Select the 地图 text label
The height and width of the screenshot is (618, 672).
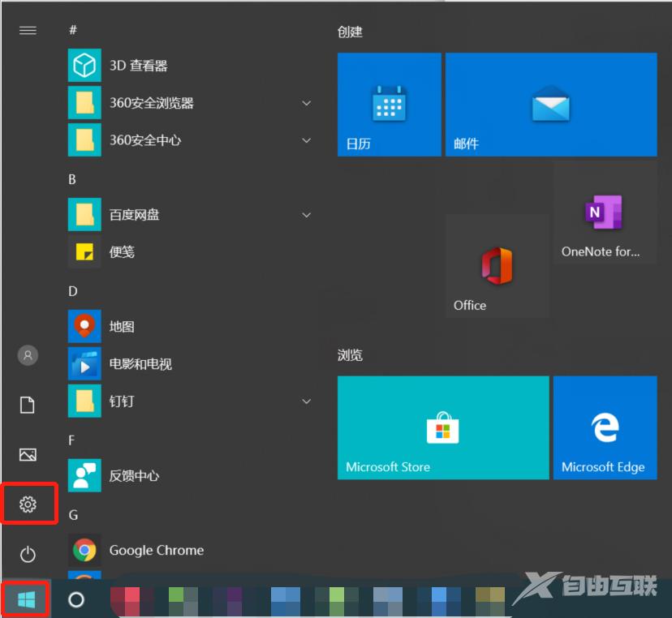pos(122,327)
